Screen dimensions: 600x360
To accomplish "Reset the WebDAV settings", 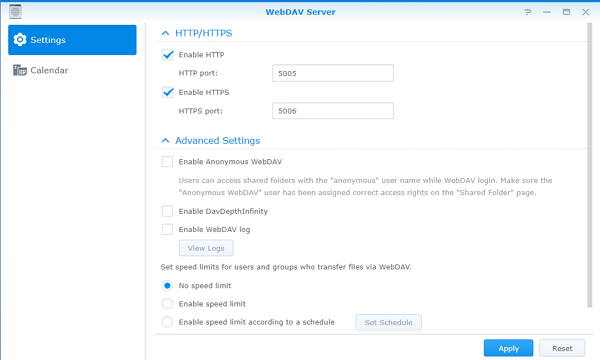I will pos(562,348).
